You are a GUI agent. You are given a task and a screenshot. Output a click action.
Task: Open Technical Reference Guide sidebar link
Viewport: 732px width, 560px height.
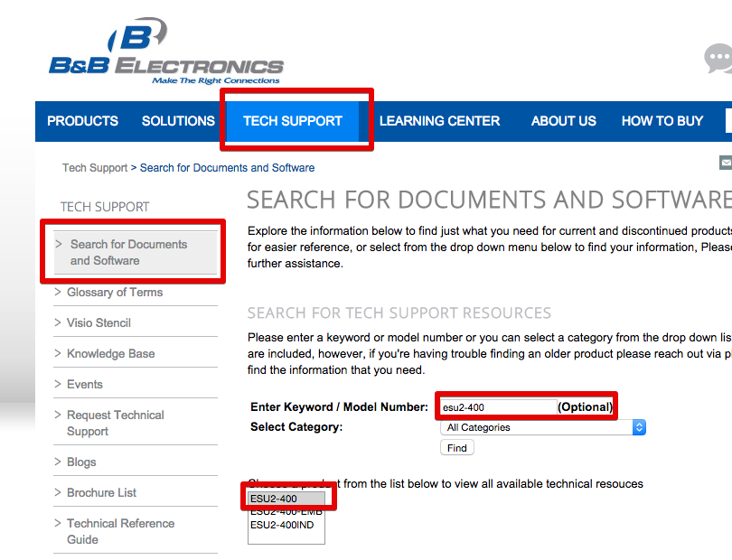coord(120,531)
